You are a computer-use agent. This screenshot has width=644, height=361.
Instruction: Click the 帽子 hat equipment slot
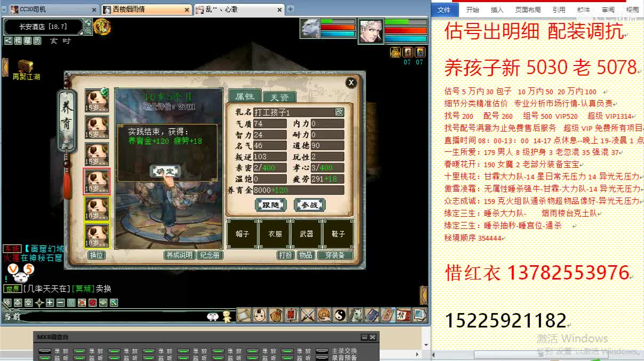point(243,234)
